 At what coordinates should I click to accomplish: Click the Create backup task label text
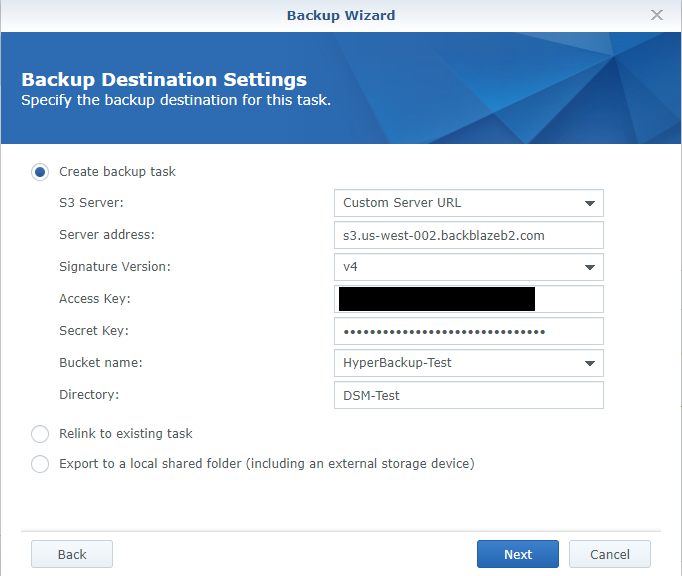point(117,172)
